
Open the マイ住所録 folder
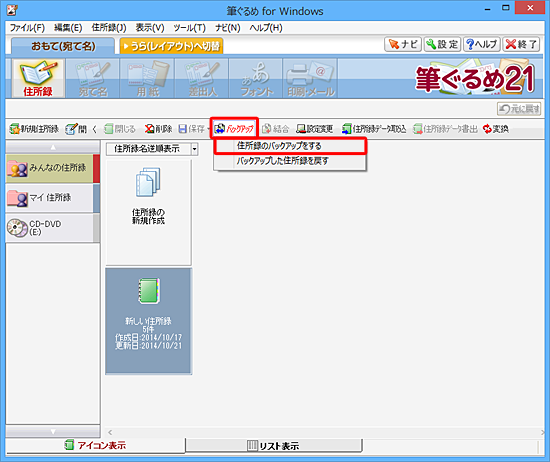[x=50, y=198]
